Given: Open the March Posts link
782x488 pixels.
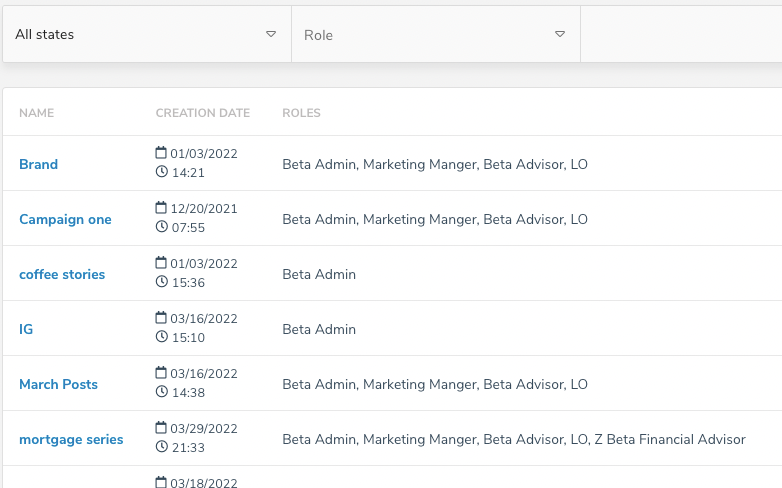Looking at the screenshot, I should coord(58,384).
